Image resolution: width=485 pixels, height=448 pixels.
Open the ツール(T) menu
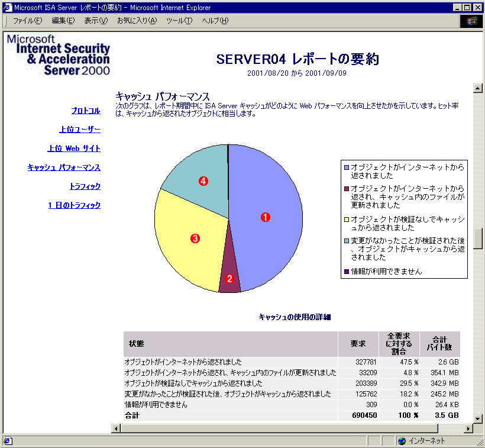tap(179, 21)
